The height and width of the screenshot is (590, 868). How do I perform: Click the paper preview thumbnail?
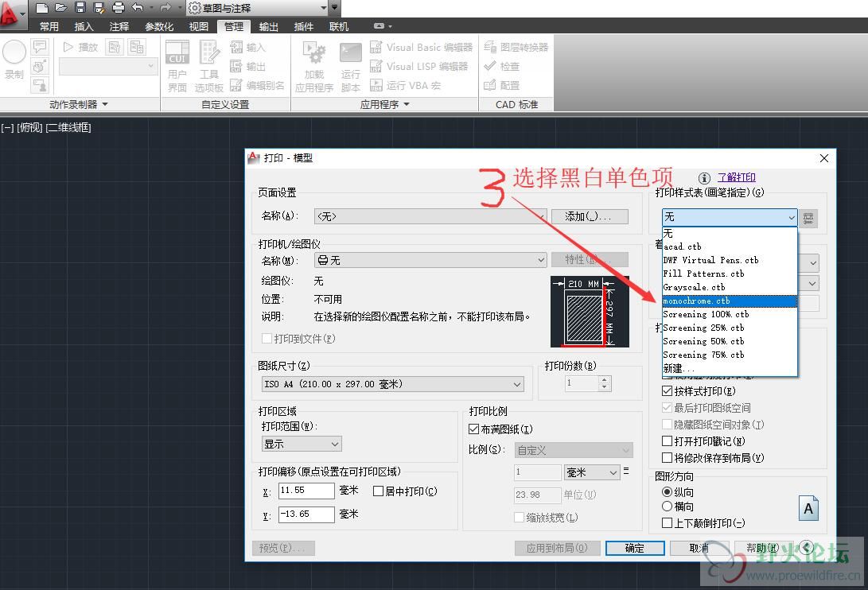click(590, 312)
